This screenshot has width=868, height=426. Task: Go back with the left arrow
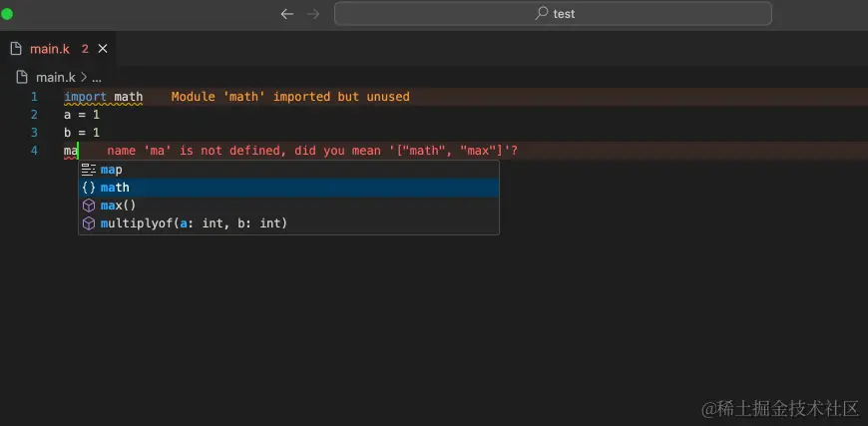(286, 14)
